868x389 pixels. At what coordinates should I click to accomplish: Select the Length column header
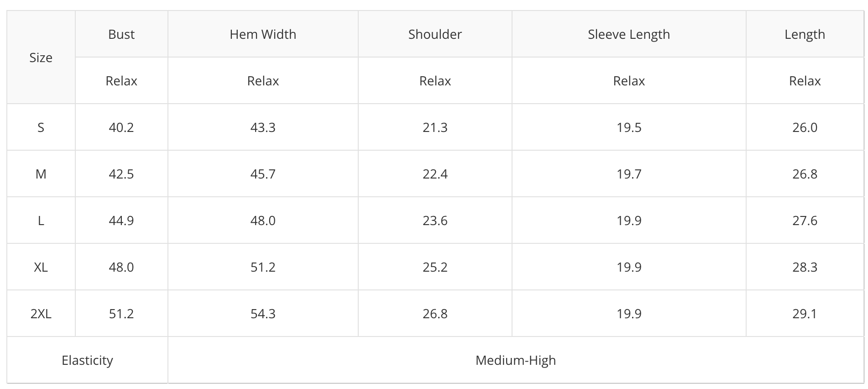coord(805,34)
